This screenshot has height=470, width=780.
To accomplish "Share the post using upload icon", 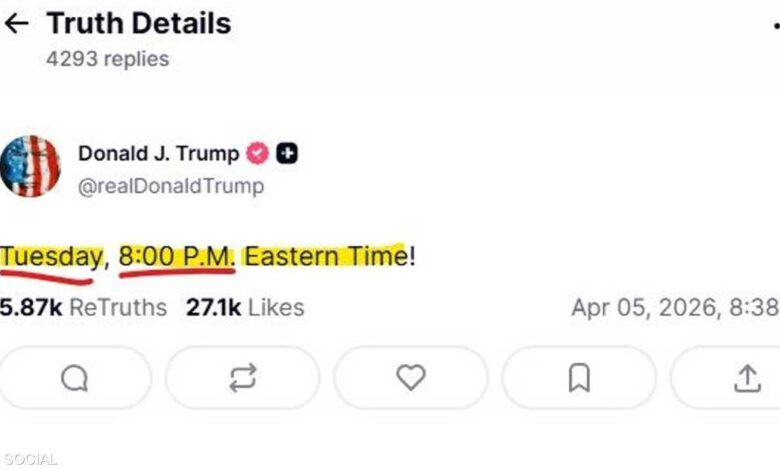I will point(746,377).
